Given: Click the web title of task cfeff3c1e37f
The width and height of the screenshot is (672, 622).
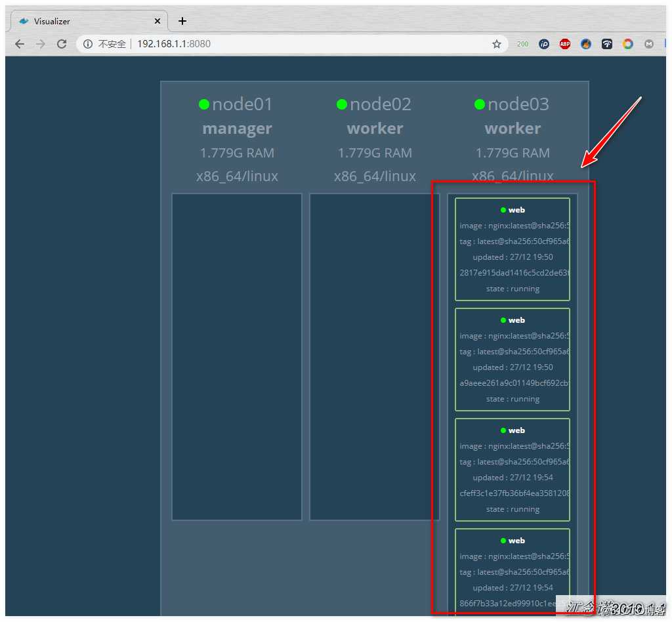Looking at the screenshot, I should click(516, 430).
